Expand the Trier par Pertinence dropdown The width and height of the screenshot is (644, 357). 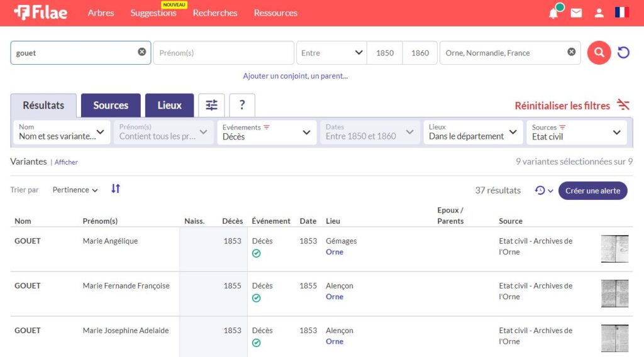tap(75, 190)
